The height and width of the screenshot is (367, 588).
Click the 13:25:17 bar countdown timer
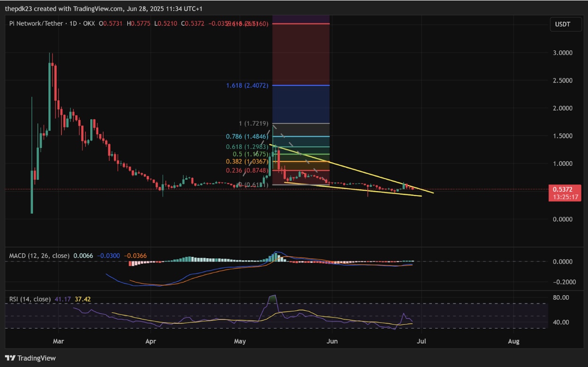click(x=564, y=197)
